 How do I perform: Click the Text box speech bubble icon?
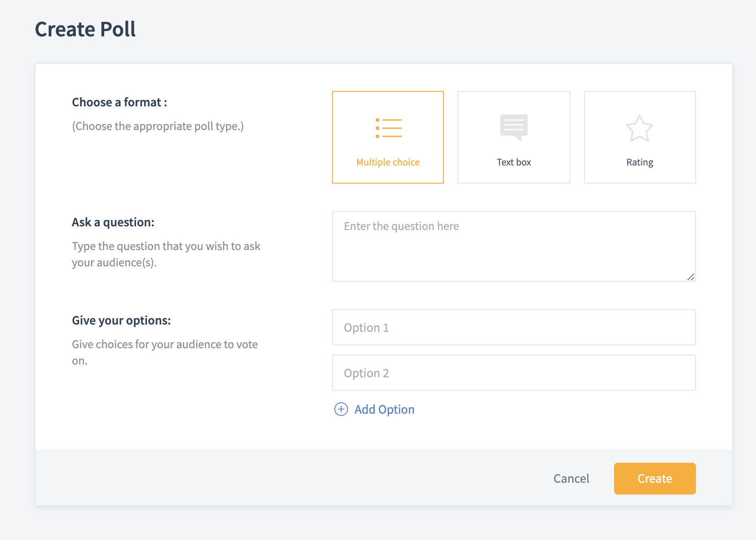click(514, 127)
